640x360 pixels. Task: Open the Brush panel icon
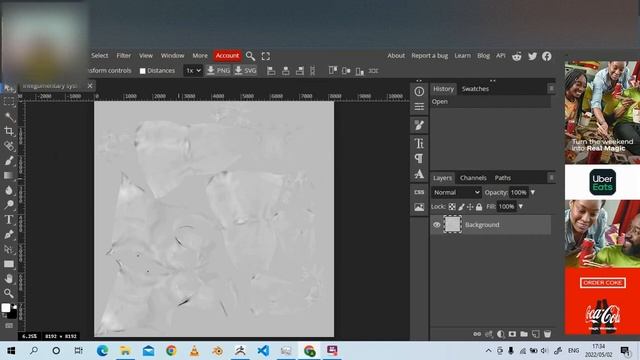click(x=419, y=125)
